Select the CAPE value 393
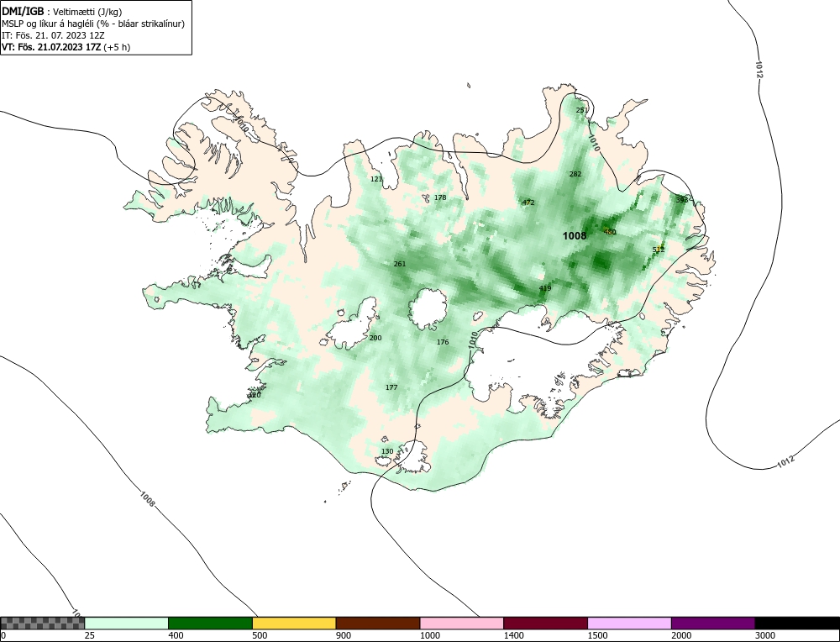Viewport: 840px width, 642px height. pyautogui.click(x=681, y=200)
